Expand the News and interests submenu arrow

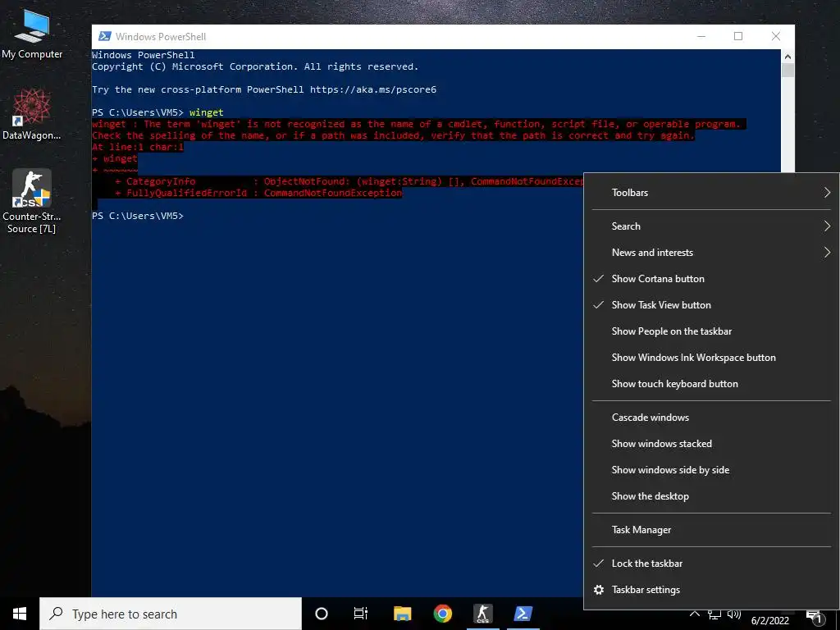click(x=827, y=253)
